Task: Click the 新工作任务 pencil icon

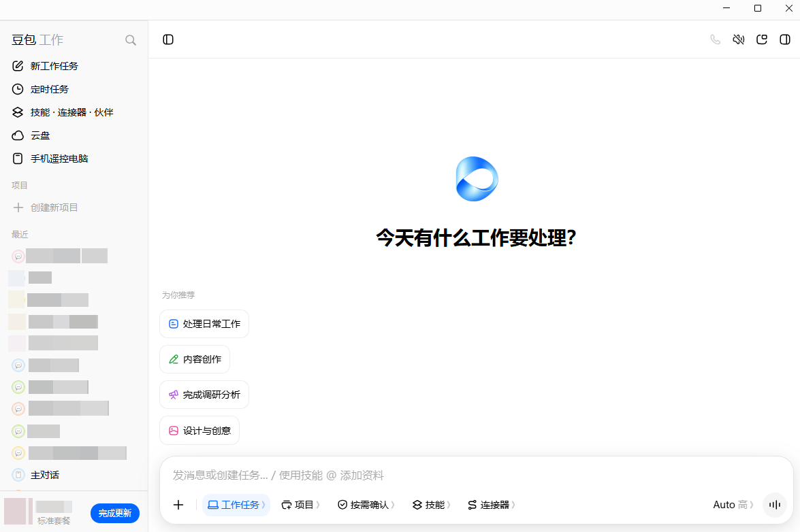Action: point(18,66)
